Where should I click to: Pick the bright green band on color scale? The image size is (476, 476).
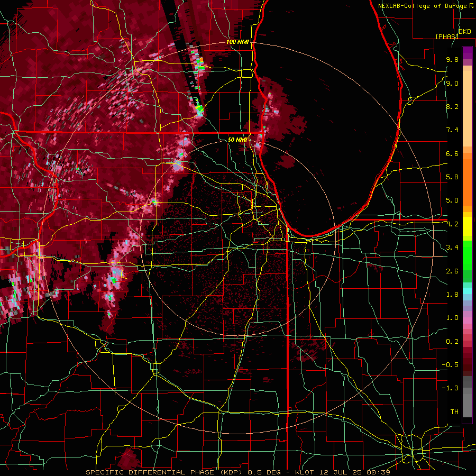pyautogui.click(x=467, y=257)
